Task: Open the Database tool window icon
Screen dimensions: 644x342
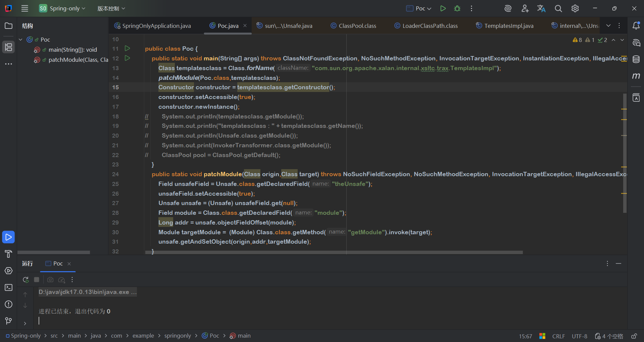Action: [x=636, y=59]
